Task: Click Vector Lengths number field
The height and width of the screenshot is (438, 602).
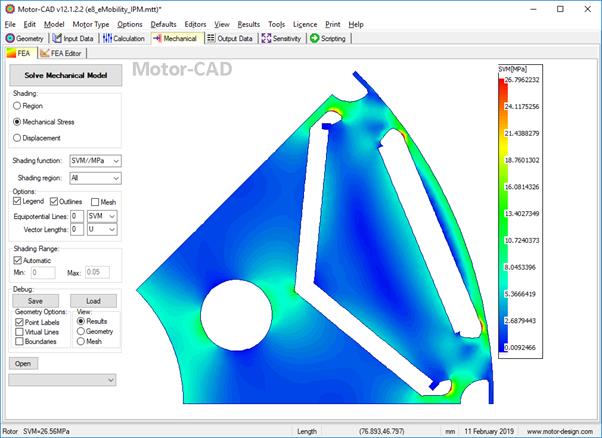Action: click(77, 230)
